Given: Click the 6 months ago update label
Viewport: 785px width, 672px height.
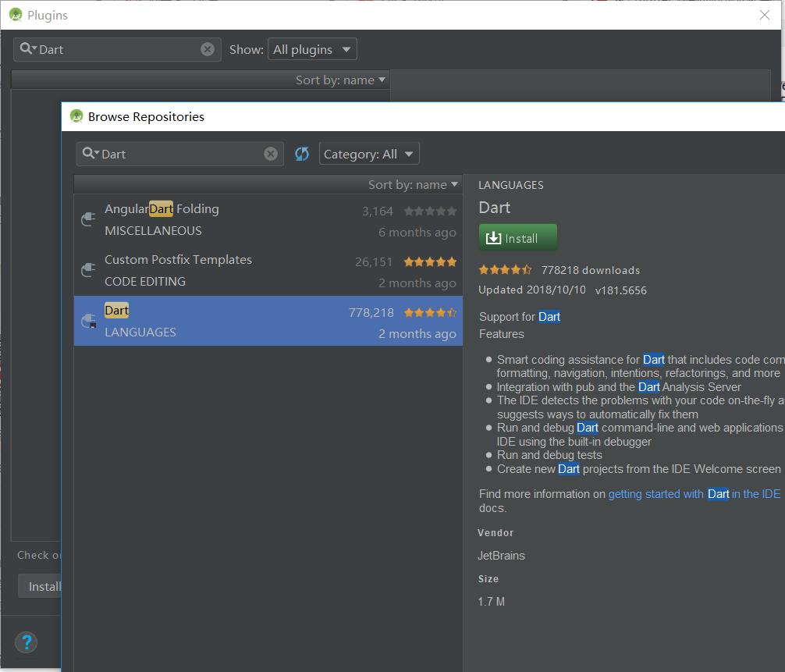Looking at the screenshot, I should pos(417,233).
